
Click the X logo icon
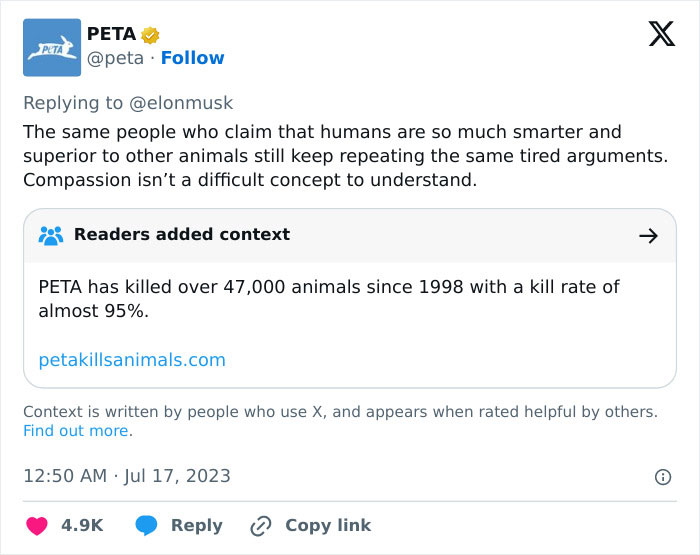coord(661,35)
